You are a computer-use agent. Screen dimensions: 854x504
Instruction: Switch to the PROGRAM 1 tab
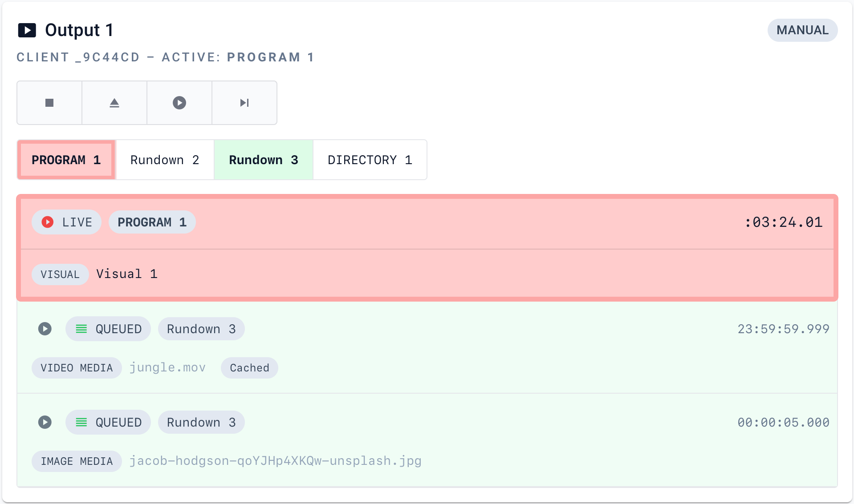[66, 160]
